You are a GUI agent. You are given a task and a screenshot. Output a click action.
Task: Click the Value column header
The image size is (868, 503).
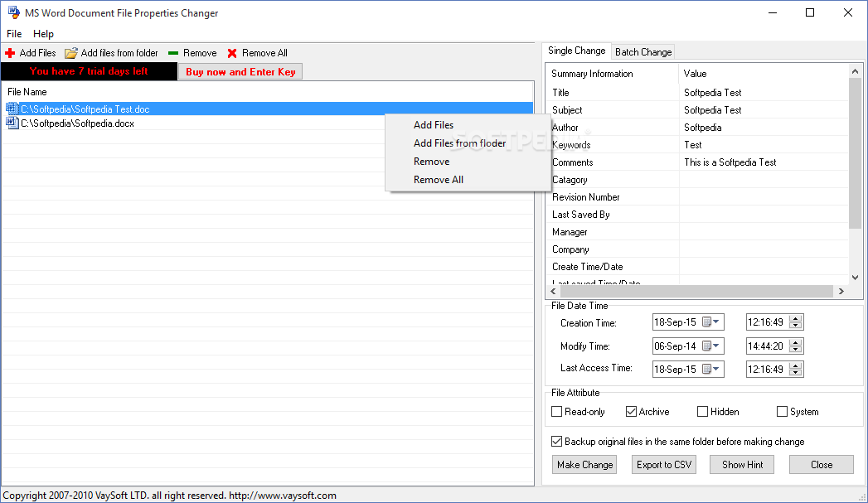coord(763,74)
